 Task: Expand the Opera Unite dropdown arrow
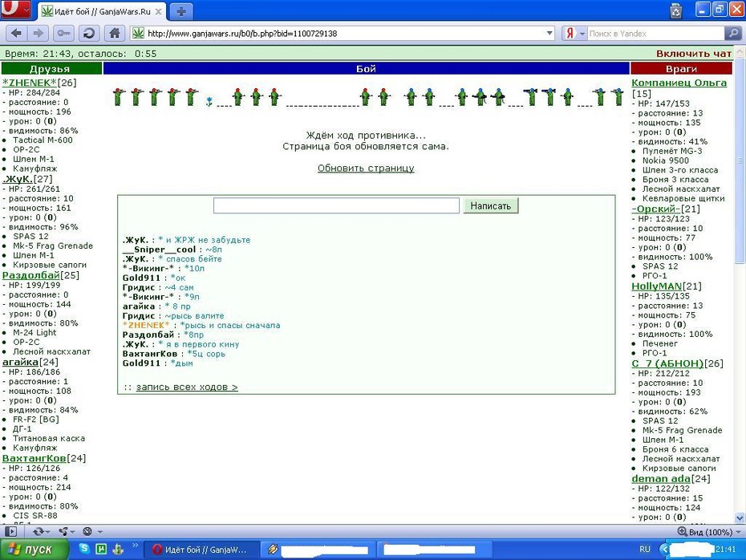[73, 532]
